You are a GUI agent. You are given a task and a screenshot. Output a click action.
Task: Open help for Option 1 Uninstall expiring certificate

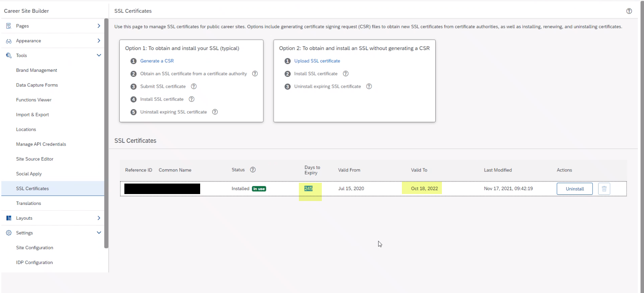tap(215, 112)
